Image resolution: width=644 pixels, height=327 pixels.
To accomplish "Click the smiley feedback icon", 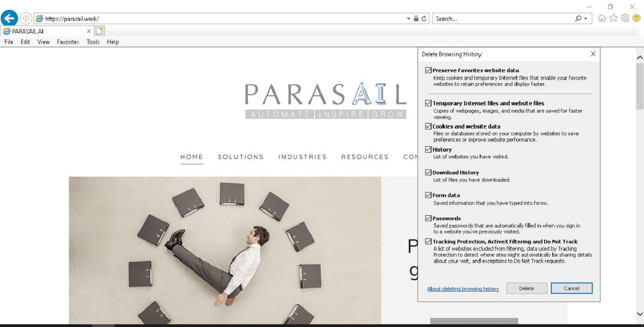I will (x=636, y=18).
